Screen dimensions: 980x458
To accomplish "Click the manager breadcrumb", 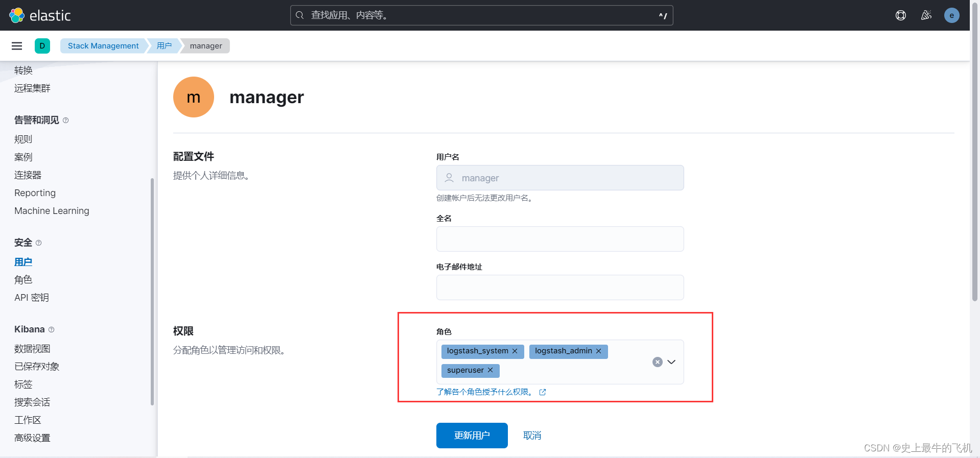I will click(206, 46).
